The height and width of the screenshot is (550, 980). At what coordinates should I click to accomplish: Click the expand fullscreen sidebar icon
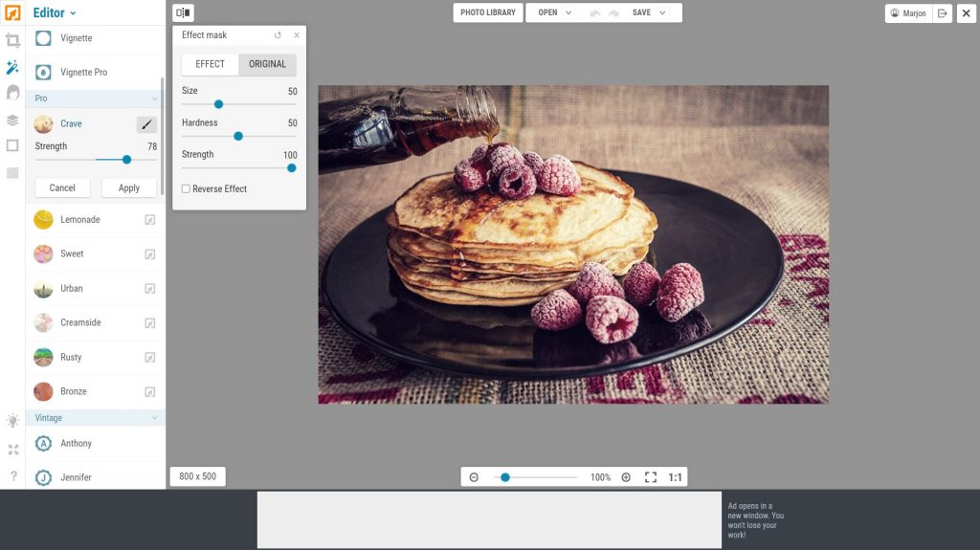pyautogui.click(x=12, y=450)
